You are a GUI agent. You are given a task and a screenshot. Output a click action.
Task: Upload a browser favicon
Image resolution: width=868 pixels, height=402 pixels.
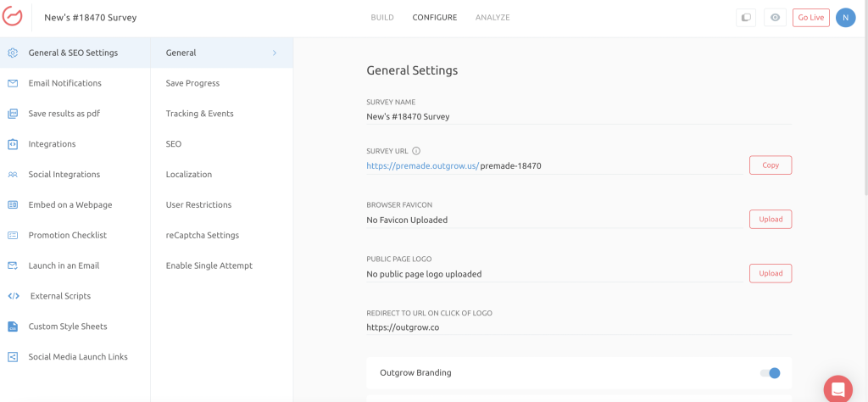point(770,220)
